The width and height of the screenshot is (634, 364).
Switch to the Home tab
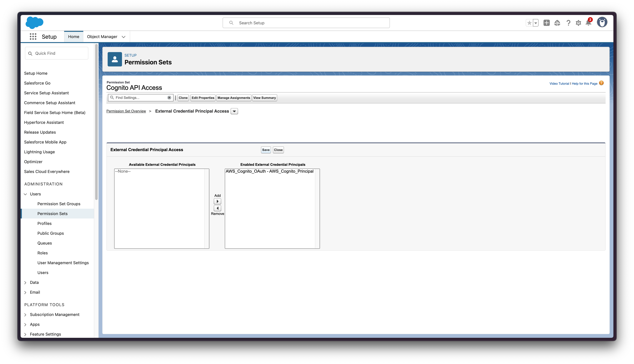tap(73, 37)
